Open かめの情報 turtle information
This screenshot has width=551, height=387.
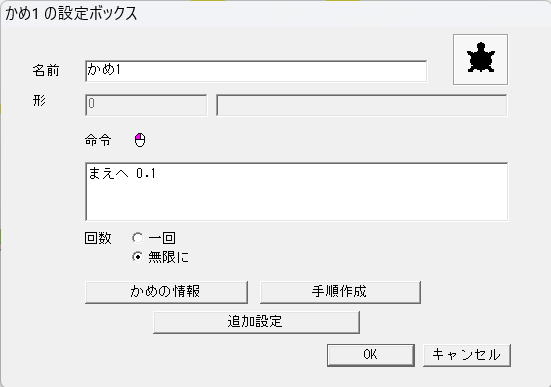[166, 292]
